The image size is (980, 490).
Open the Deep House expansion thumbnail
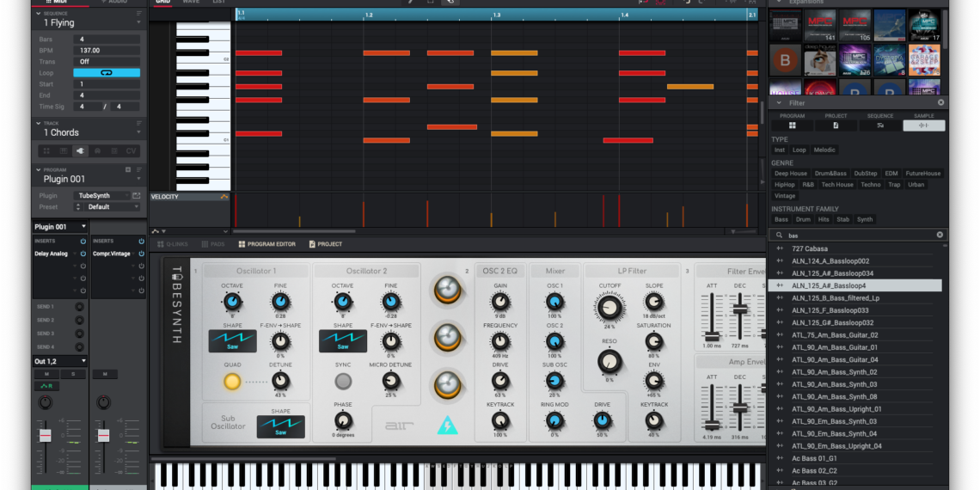pos(819,60)
